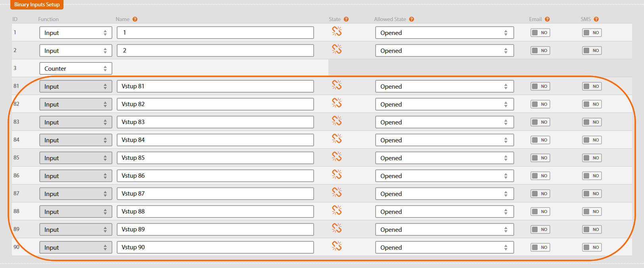
Task: Click the broken link state icon for input 1
Action: pyautogui.click(x=337, y=31)
